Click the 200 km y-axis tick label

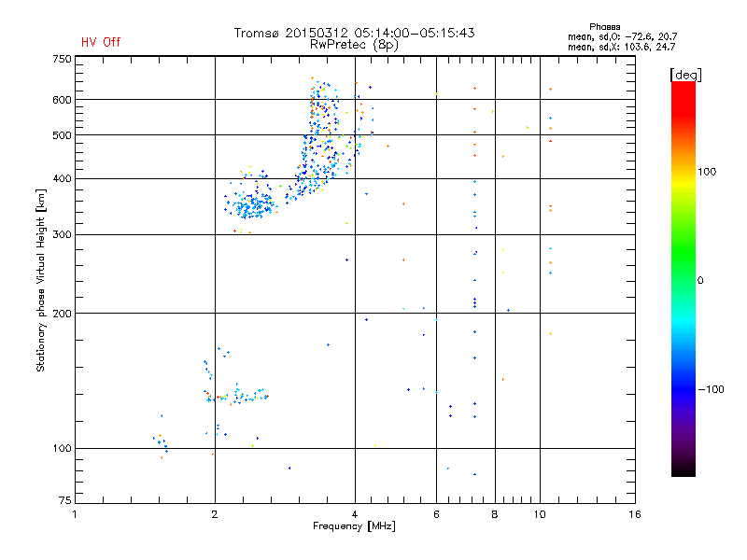click(x=62, y=314)
